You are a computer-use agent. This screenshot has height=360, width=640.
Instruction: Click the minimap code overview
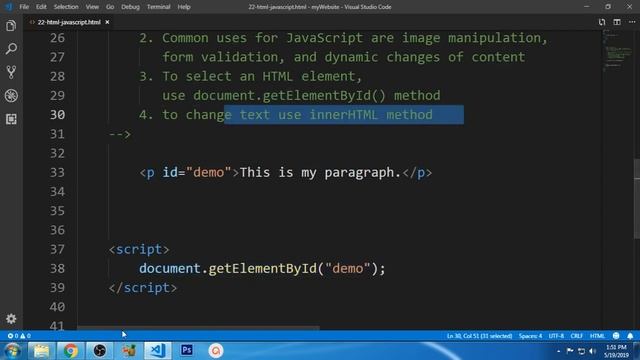(617, 51)
